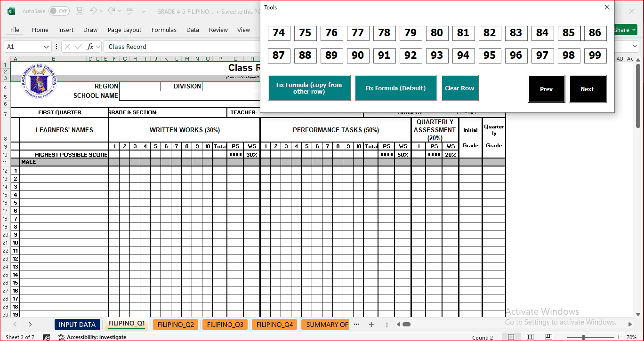Click the Save icon in title bar
The width and height of the screenshot is (644, 341).
(x=80, y=11)
